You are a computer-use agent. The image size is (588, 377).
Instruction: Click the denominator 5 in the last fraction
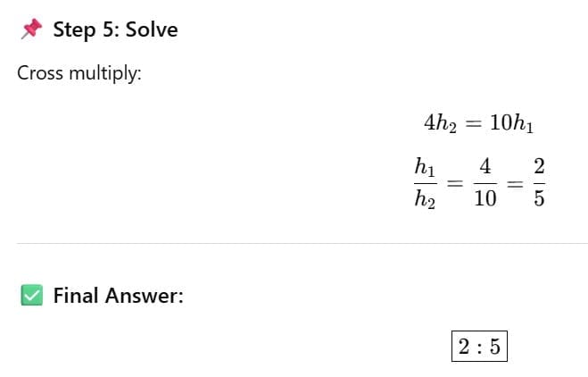[x=538, y=199]
